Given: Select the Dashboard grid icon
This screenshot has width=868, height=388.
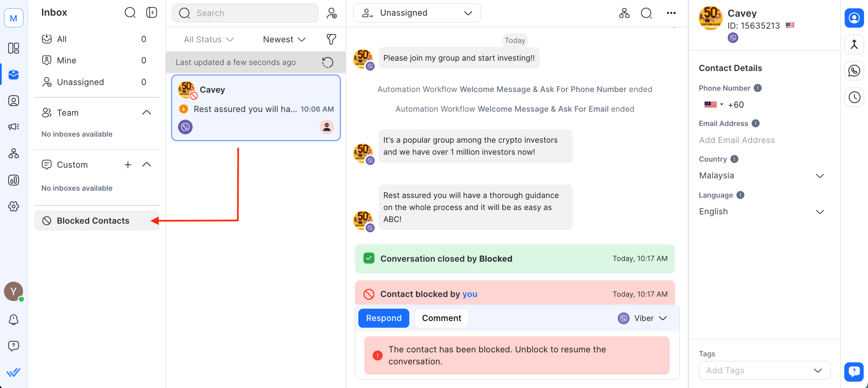Looking at the screenshot, I should (x=14, y=48).
